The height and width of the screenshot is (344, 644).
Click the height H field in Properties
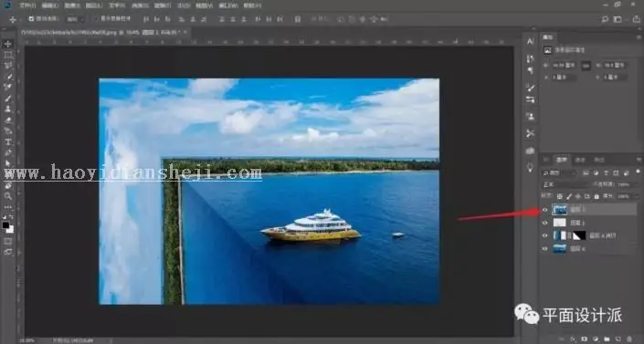click(615, 66)
